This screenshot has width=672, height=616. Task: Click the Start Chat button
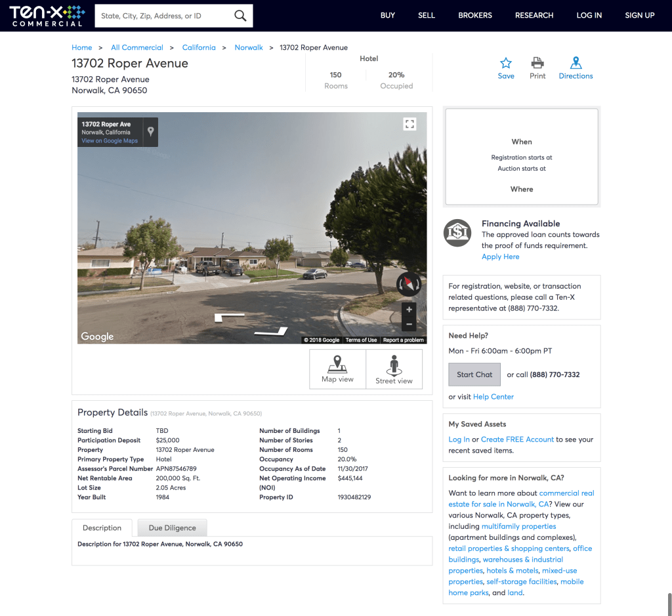point(474,375)
